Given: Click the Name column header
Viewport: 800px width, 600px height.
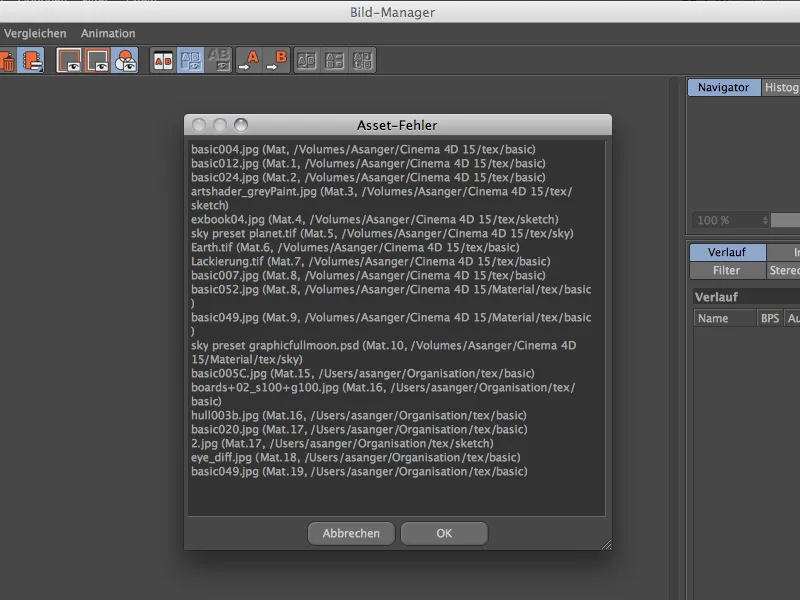Looking at the screenshot, I should (724, 318).
